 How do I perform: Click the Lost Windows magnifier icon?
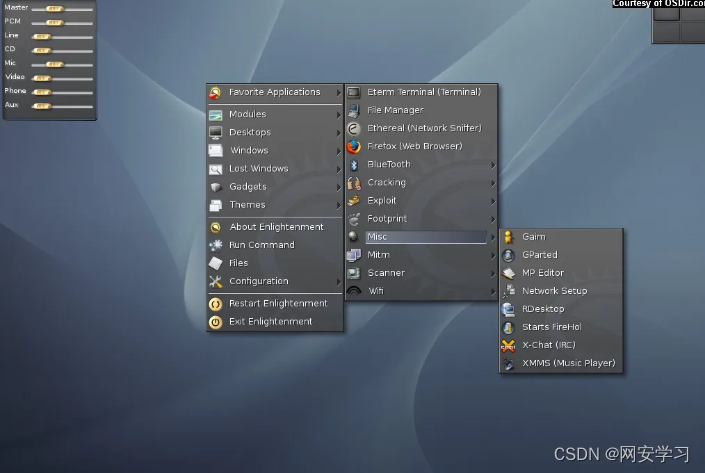tap(215, 169)
